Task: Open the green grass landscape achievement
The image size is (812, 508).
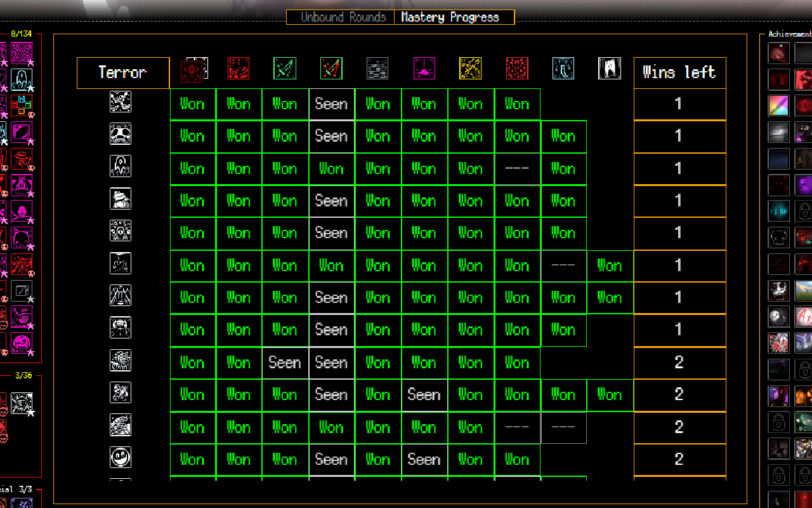Action: coord(805,290)
